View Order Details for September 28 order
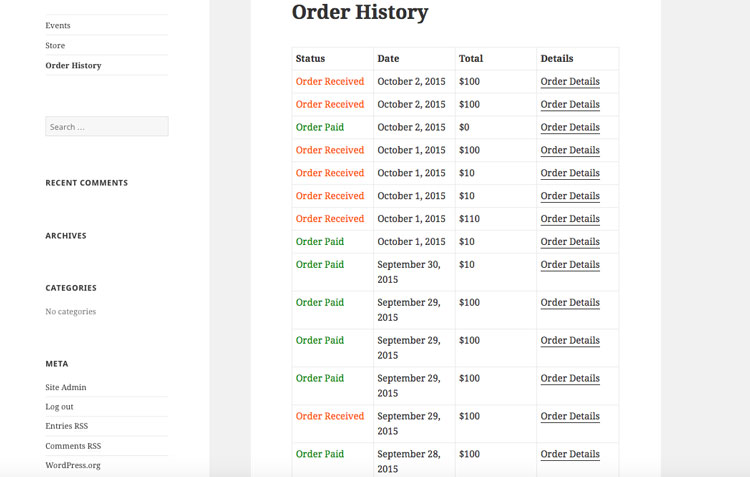Viewport: 750px width, 477px height. point(570,454)
